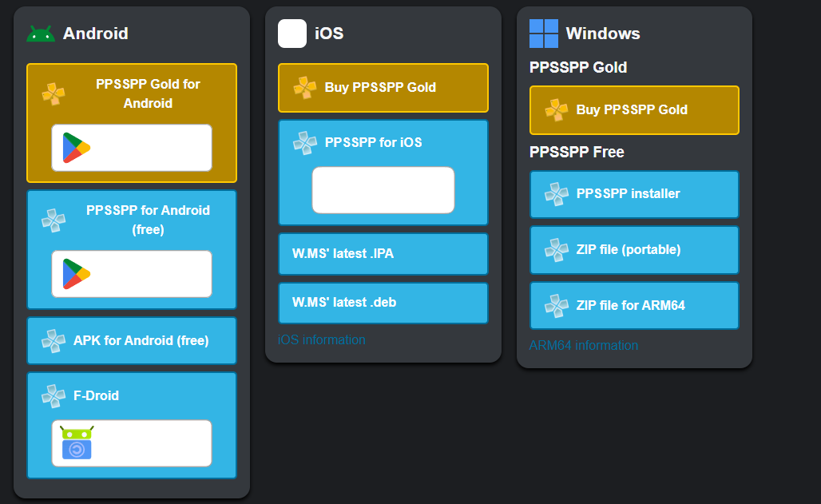Click gold icon on Windows Buy PPSSPP Gold
The width and height of the screenshot is (821, 504).
coord(556,110)
